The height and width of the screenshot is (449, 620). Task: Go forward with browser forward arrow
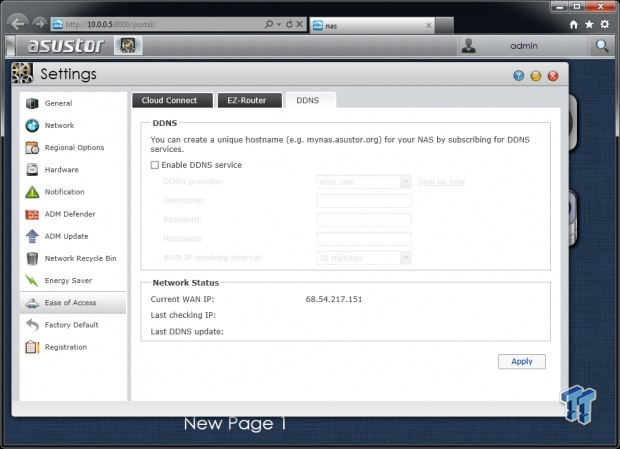pyautogui.click(x=39, y=24)
